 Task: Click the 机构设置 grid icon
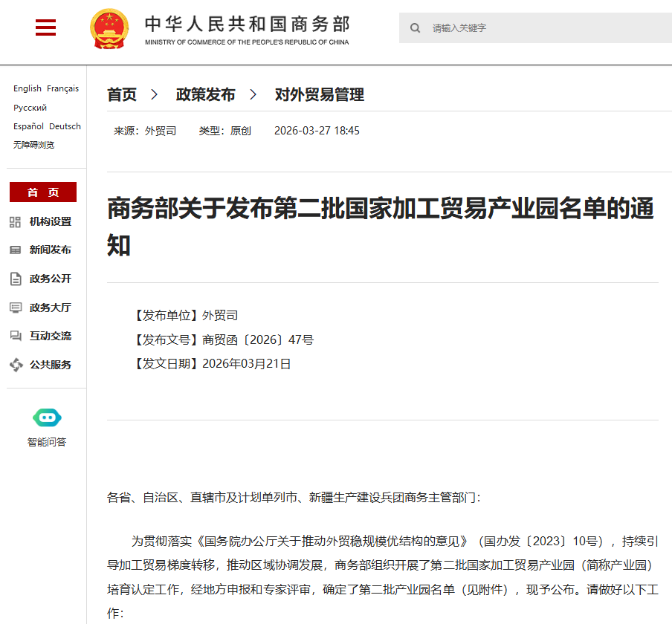(16, 222)
